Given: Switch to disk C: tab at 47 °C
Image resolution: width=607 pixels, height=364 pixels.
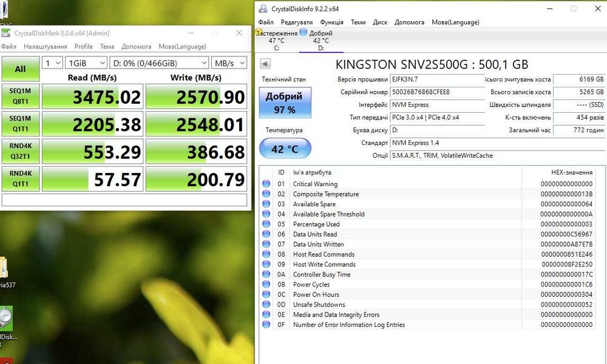Looking at the screenshot, I should pyautogui.click(x=276, y=40).
